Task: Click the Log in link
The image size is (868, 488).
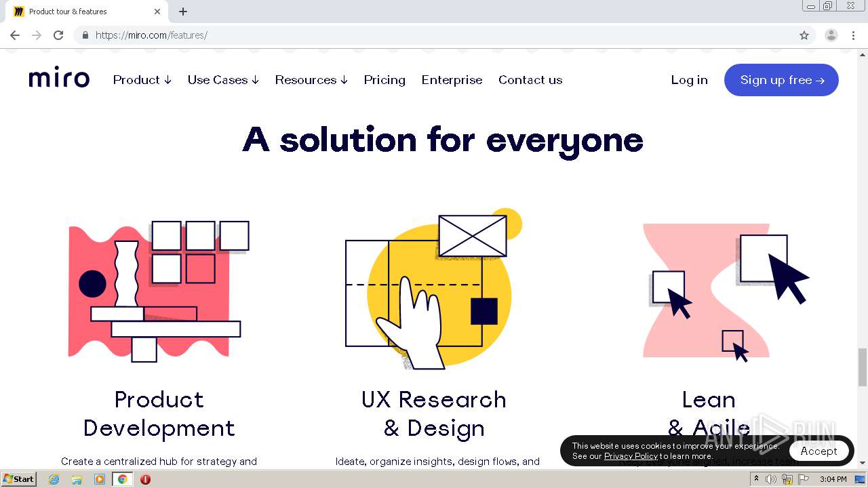Action: click(689, 80)
